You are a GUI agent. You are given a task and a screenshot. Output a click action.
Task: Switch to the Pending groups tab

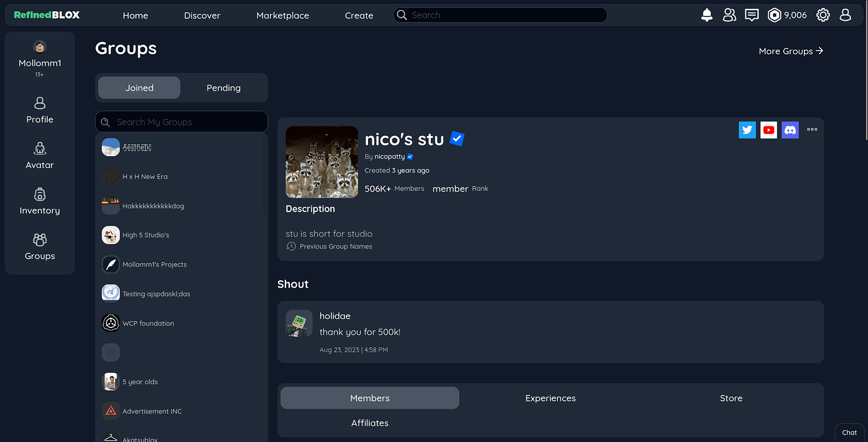(223, 88)
